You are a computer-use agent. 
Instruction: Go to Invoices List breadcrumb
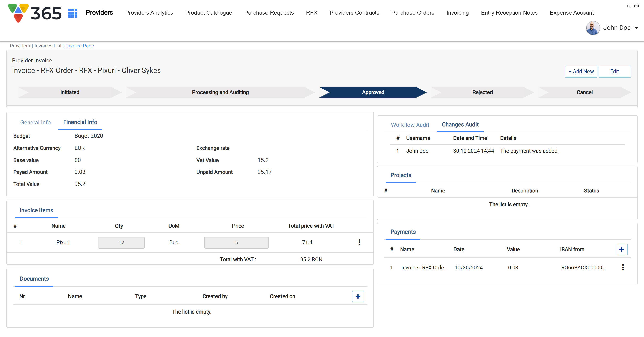tap(48, 46)
